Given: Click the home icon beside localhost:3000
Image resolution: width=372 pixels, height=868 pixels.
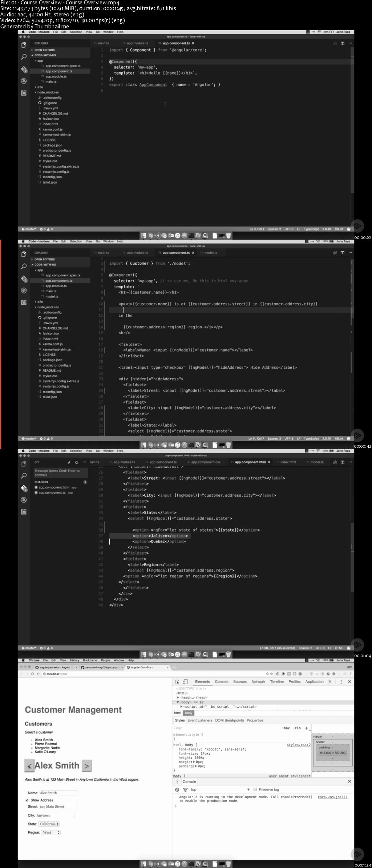Looking at the screenshot, I should [x=38, y=674].
